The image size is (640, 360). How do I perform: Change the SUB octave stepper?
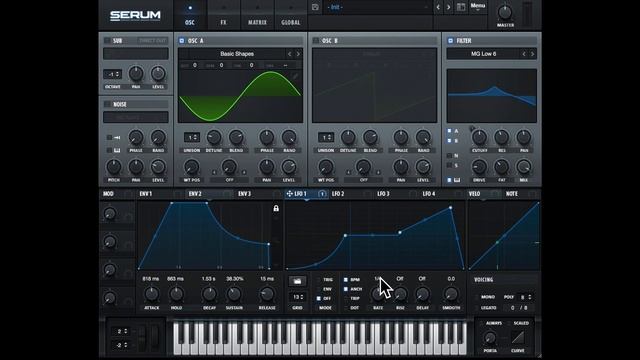112,74
